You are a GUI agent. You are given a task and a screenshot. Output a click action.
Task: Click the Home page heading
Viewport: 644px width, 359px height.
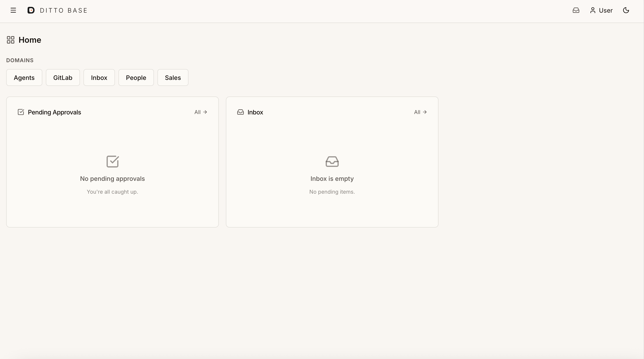click(x=30, y=40)
